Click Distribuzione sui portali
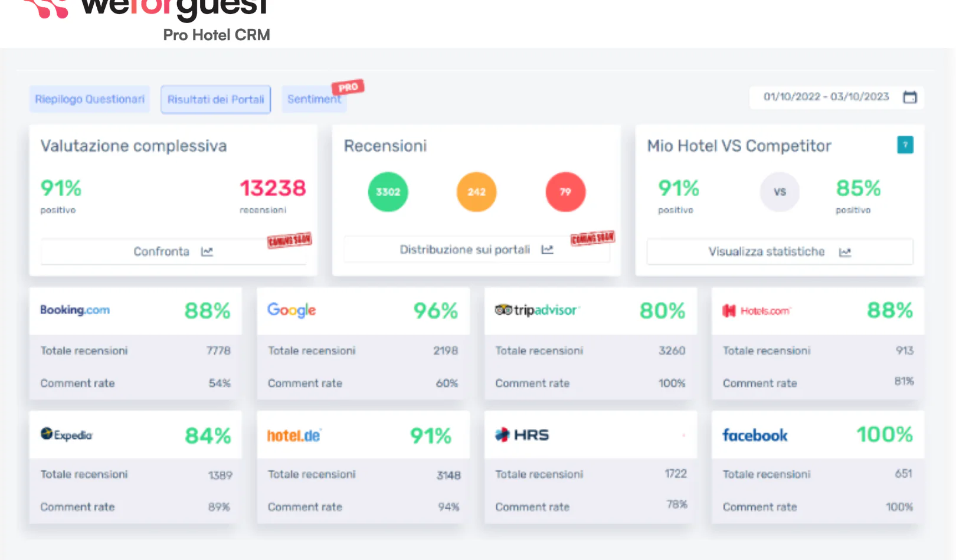This screenshot has height=560, width=956. (x=465, y=249)
